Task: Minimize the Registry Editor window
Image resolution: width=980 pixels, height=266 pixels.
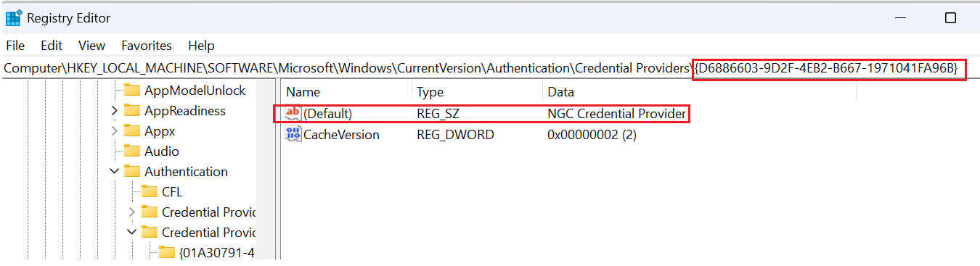Action: click(x=901, y=18)
